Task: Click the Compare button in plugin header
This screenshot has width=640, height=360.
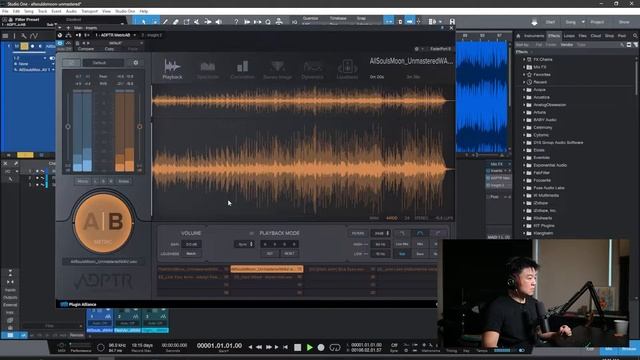Action: click(x=86, y=49)
